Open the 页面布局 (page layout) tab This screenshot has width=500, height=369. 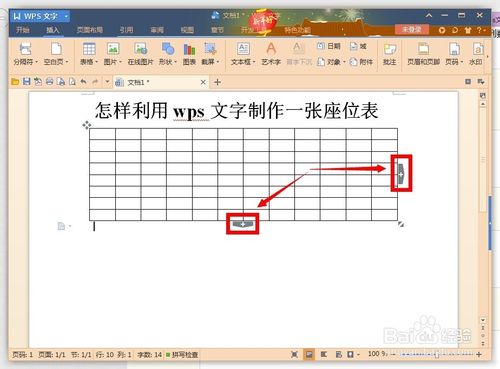point(89,30)
